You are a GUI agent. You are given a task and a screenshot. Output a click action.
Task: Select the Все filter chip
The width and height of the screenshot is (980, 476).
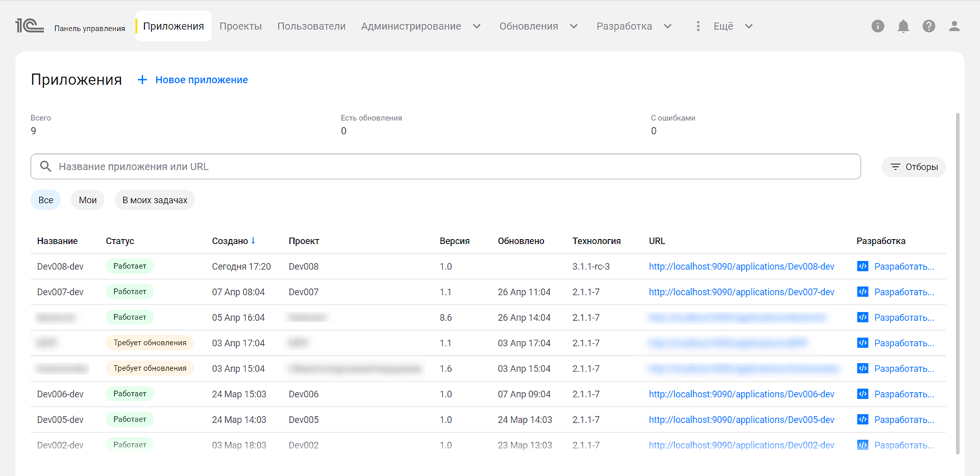point(45,200)
